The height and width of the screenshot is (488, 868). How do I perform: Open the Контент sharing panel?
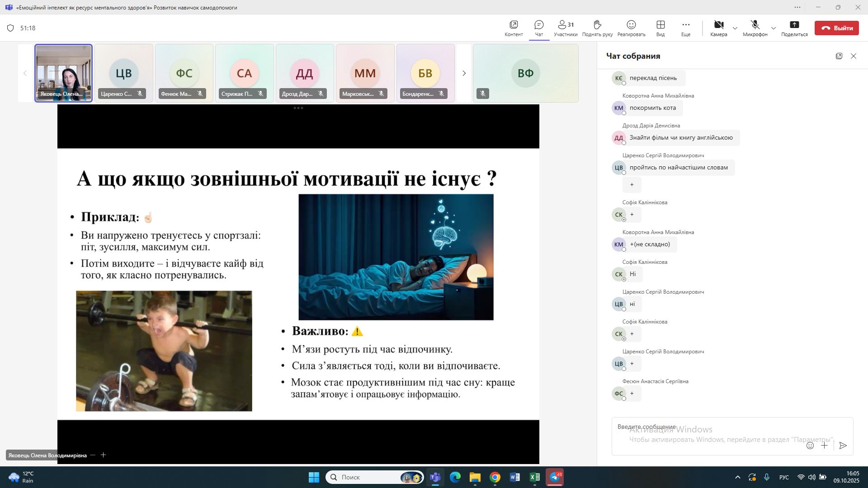click(514, 28)
